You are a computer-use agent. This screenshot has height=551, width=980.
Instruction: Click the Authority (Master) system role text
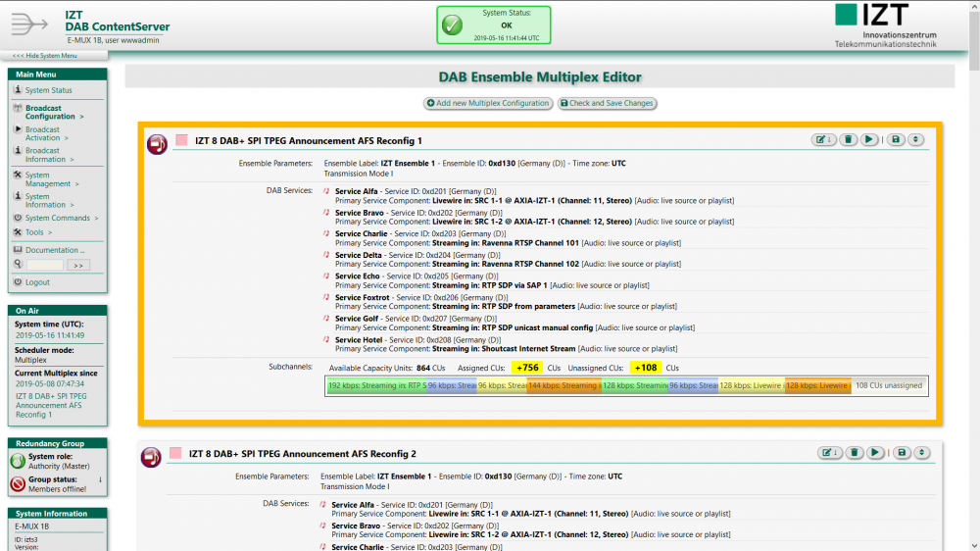click(59, 466)
